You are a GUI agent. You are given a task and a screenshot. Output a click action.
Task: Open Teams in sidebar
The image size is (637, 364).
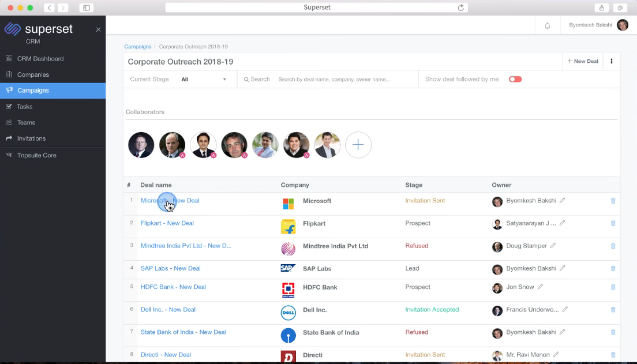(x=53, y=123)
